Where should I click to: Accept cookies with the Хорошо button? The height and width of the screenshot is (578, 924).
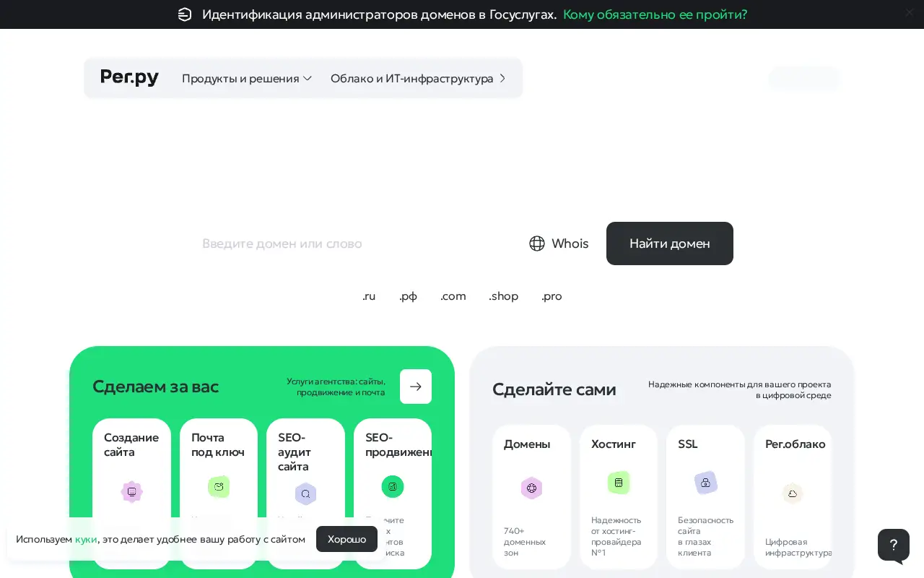pos(346,539)
